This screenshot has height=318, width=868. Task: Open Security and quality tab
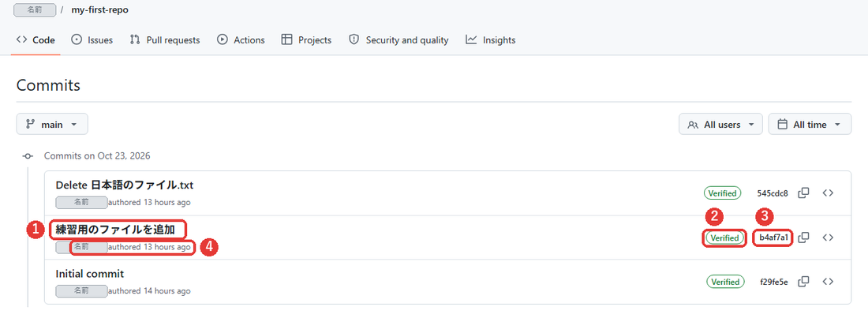point(398,40)
